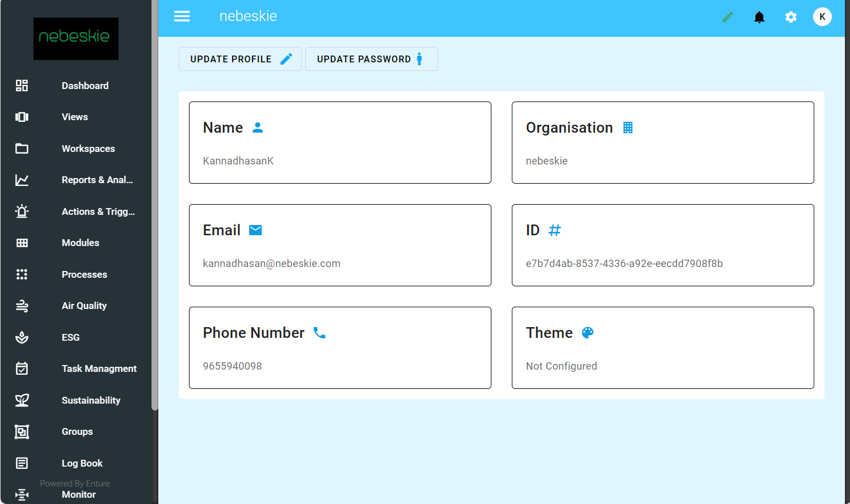Click the Processes dots grid icon
The image size is (850, 504).
[x=22, y=274]
